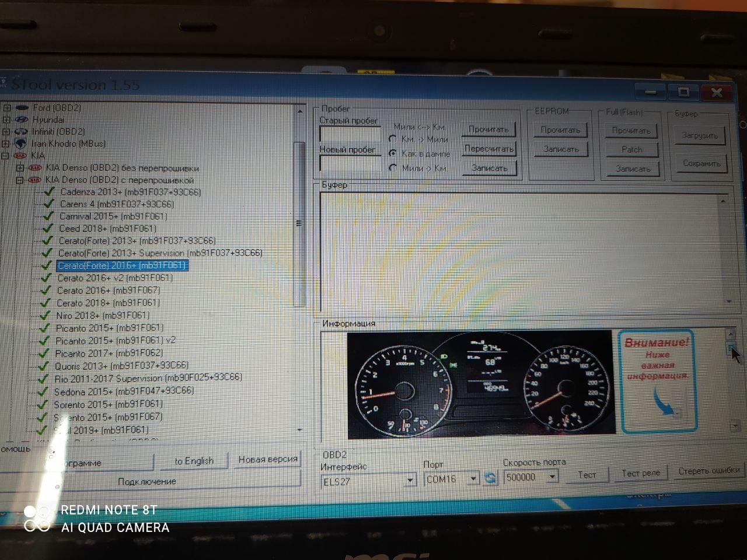747x560 pixels.
Task: Click KIA icon beside без перепрошивки
Action: point(35,168)
